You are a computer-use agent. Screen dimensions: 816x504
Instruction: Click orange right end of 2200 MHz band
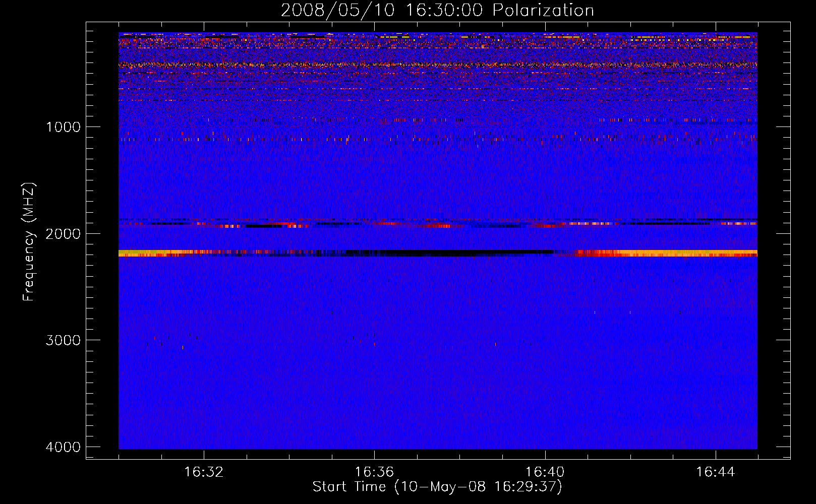[706, 252]
